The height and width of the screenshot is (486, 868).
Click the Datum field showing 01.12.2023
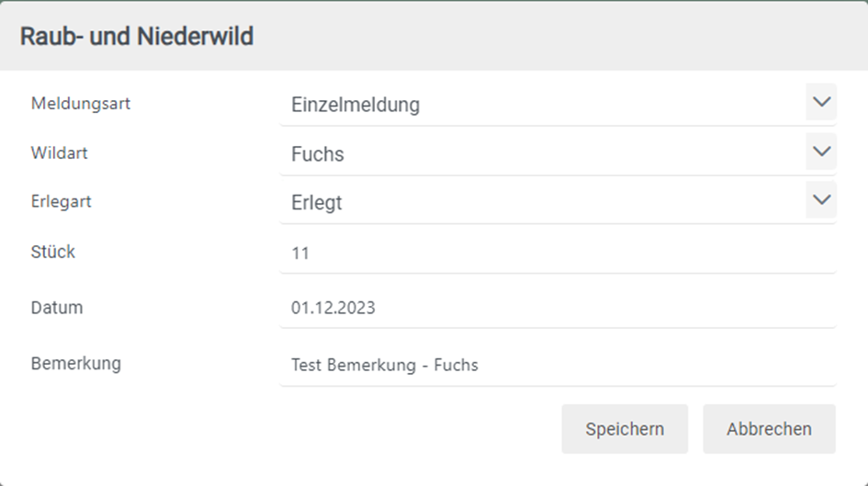pos(557,309)
